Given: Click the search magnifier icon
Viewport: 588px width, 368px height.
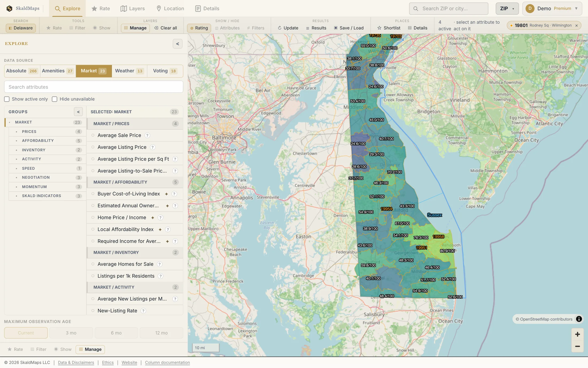Looking at the screenshot, I should click(x=416, y=9).
